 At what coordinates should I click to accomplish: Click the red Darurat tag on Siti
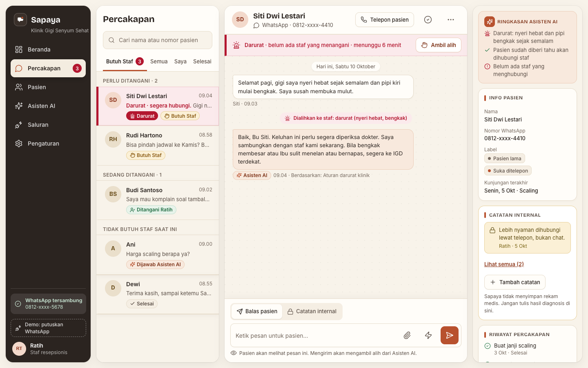pos(142,116)
